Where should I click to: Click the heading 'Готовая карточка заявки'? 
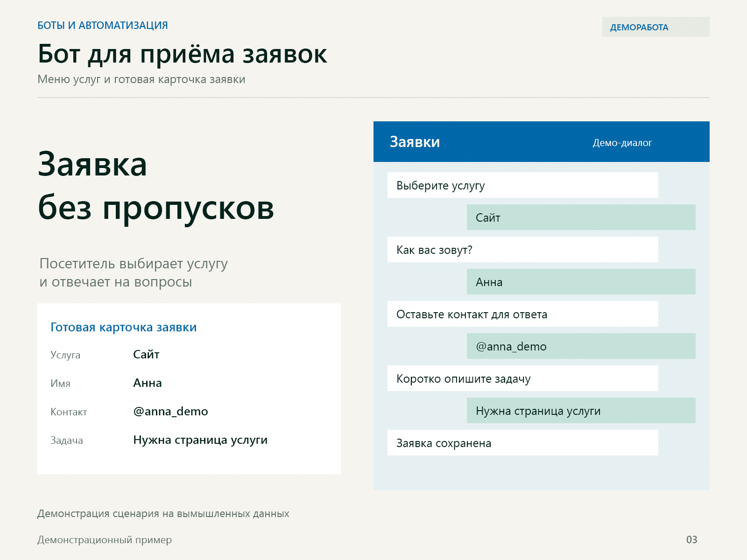[124, 328]
